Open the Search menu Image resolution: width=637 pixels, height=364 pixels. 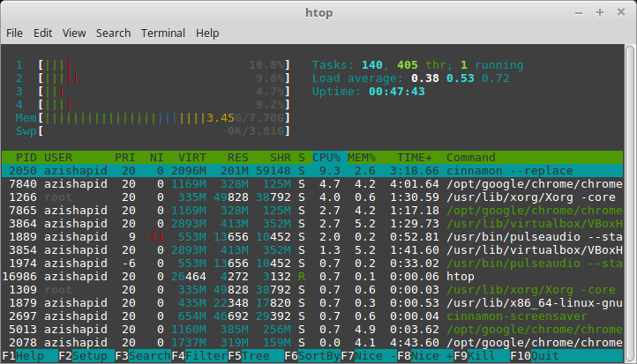pos(114,33)
